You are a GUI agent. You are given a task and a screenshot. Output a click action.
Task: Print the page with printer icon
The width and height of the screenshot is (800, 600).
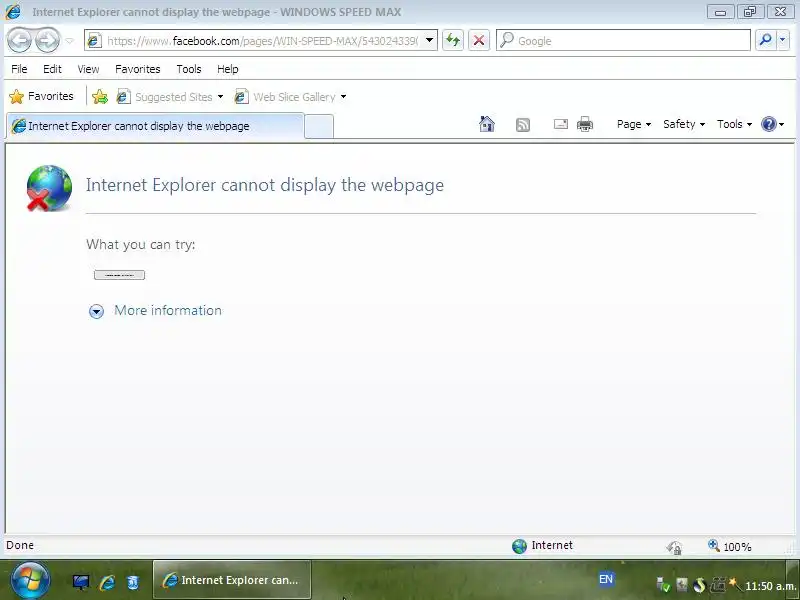[x=585, y=124]
